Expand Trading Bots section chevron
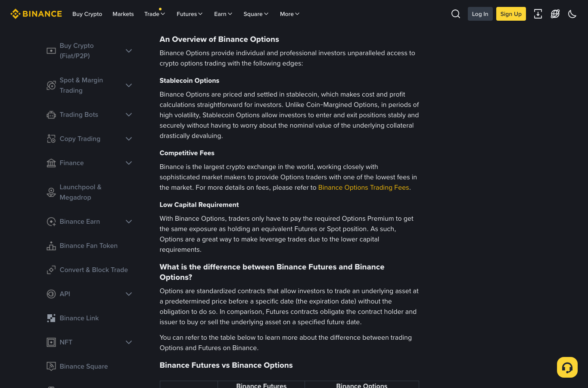This screenshot has height=388, width=588. click(x=129, y=115)
